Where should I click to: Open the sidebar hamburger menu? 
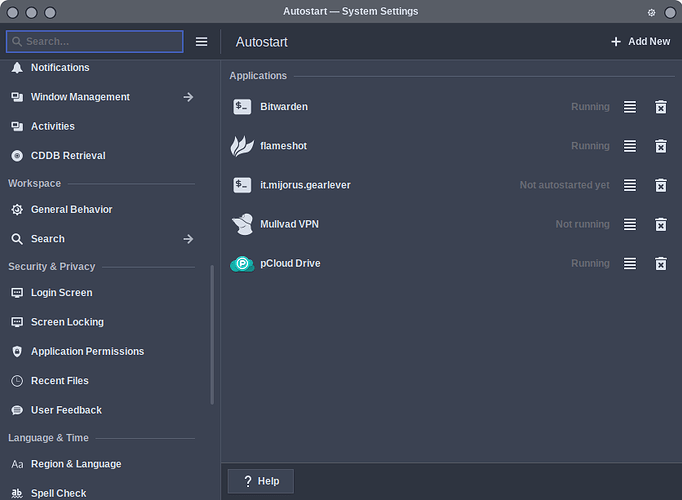(201, 42)
